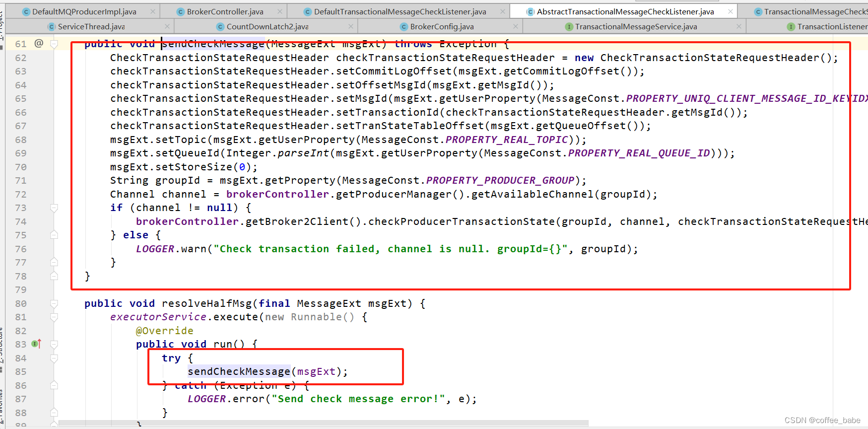Close AbstractTransactionalMessageCheckListener.java tab
Screen dimensions: 868x429
[x=731, y=11]
